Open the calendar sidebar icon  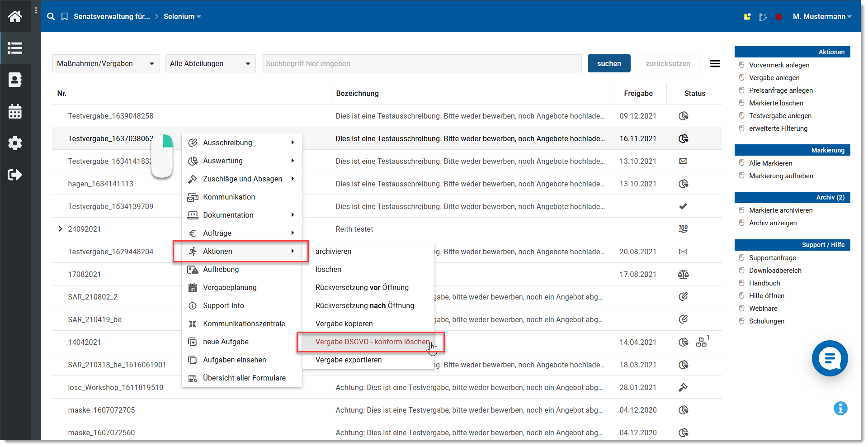pyautogui.click(x=15, y=111)
